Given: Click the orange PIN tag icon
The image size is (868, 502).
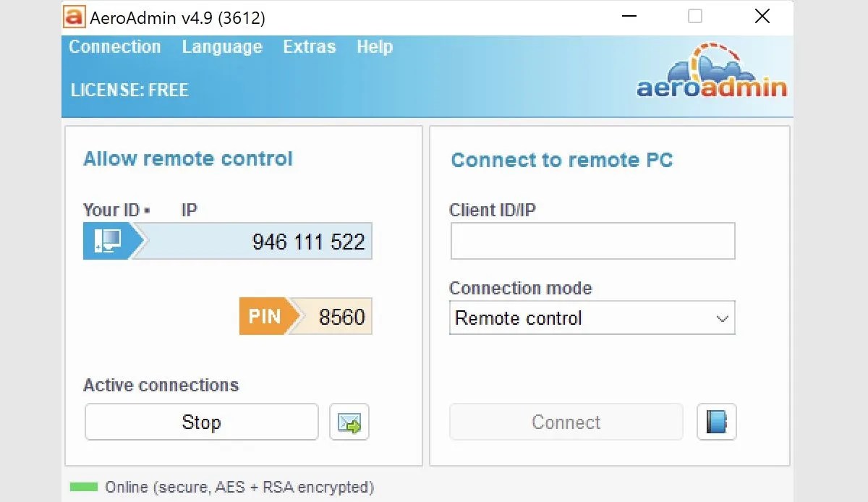Looking at the screenshot, I should point(263,316).
